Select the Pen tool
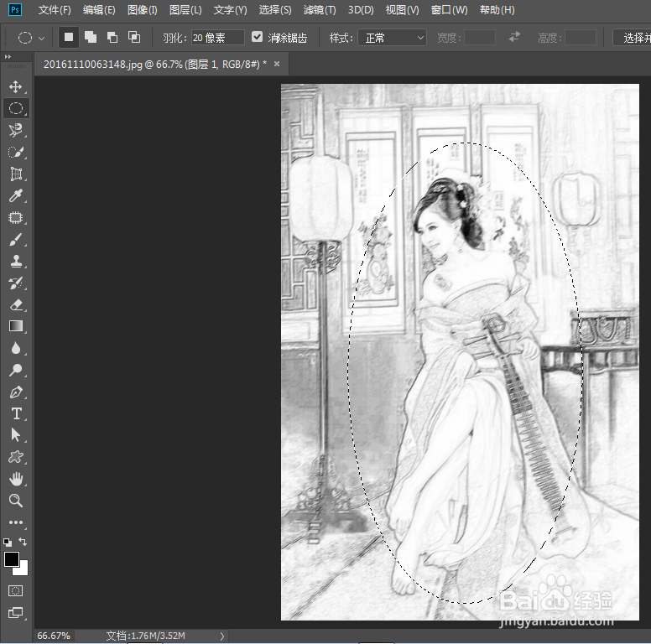The height and width of the screenshot is (644, 651). [x=16, y=392]
